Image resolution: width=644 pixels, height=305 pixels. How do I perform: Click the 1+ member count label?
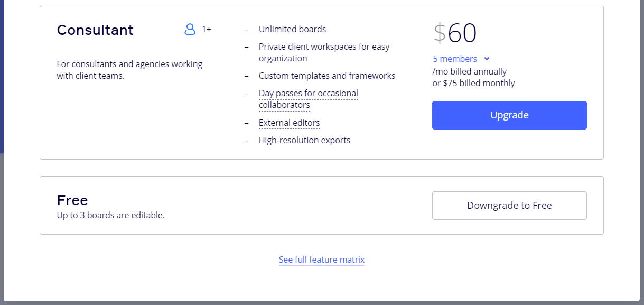coord(207,30)
